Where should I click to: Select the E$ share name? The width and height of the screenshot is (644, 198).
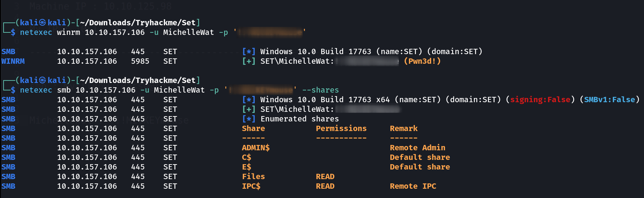(x=247, y=167)
